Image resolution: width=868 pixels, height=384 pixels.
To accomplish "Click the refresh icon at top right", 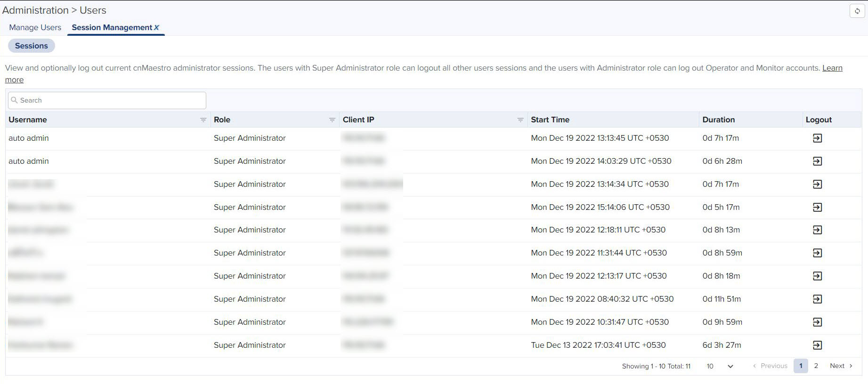I will (857, 11).
